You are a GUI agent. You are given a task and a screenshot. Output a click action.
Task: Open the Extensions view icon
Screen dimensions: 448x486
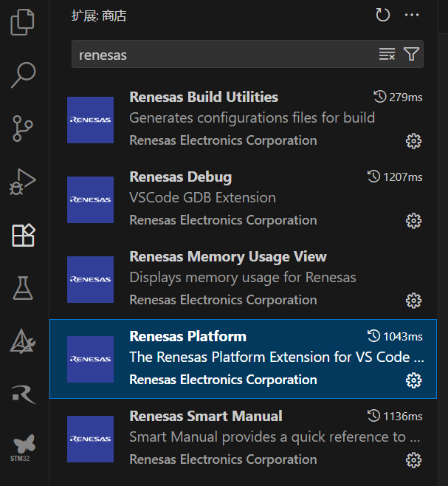pyautogui.click(x=23, y=235)
